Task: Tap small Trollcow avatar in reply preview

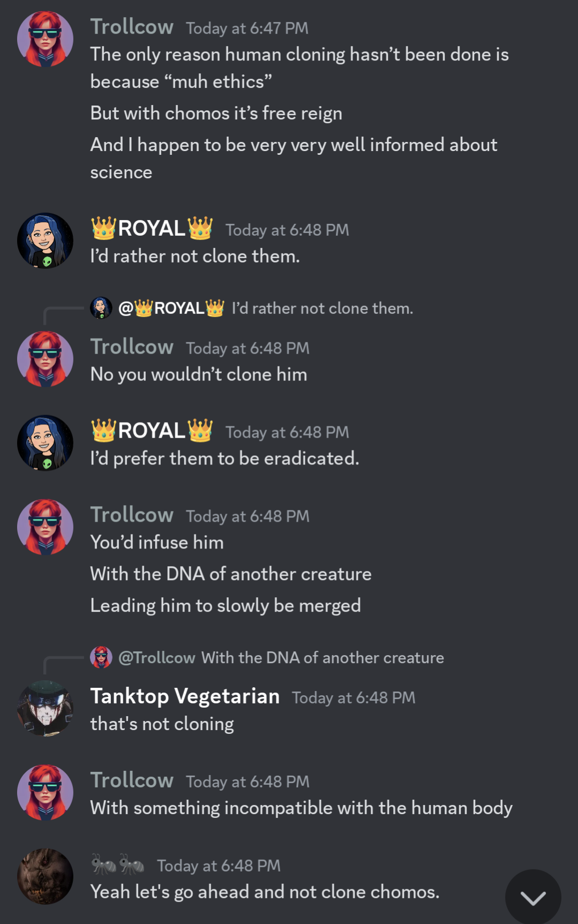Action: pyautogui.click(x=101, y=657)
